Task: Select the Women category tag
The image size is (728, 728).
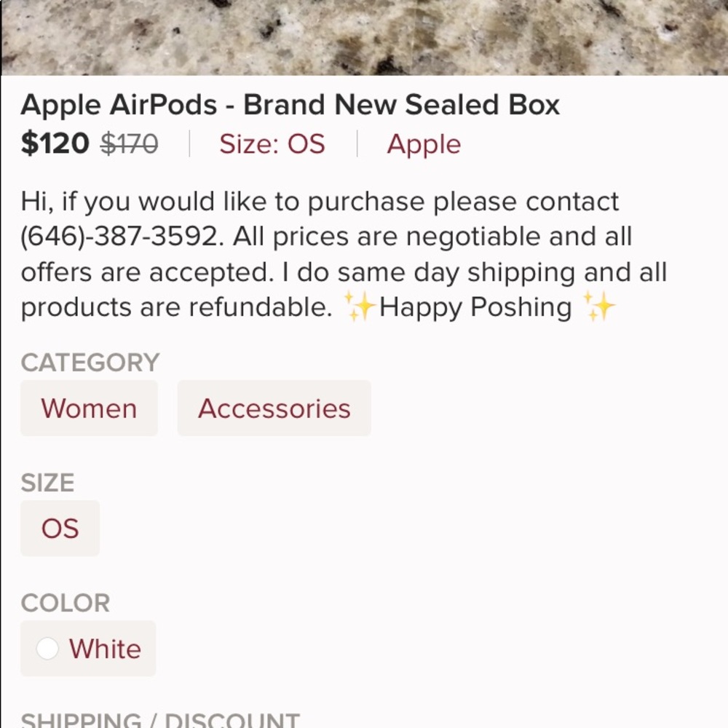Action: click(x=88, y=408)
